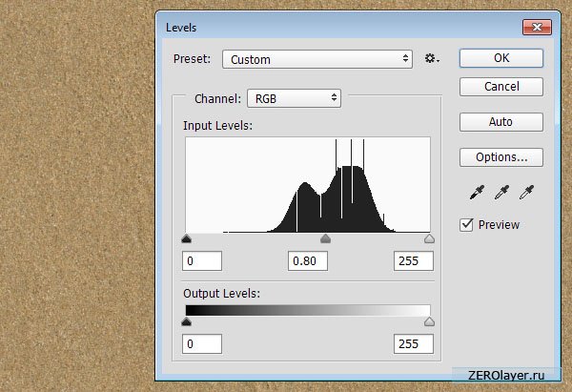Click the input highlights field showing 255
The height and width of the screenshot is (392, 572).
pos(414,261)
